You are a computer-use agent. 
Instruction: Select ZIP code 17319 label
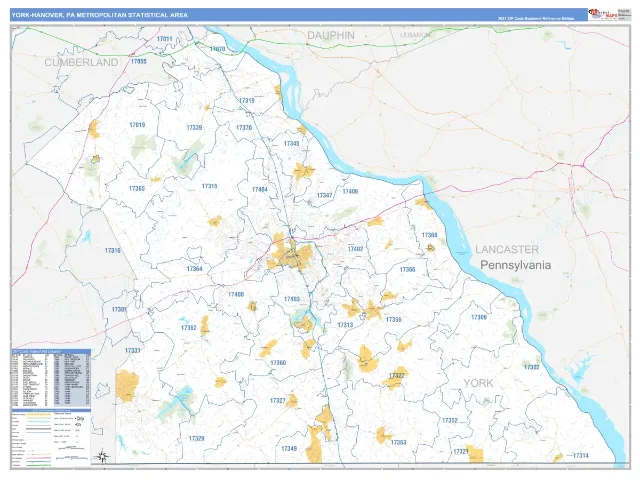(x=247, y=100)
